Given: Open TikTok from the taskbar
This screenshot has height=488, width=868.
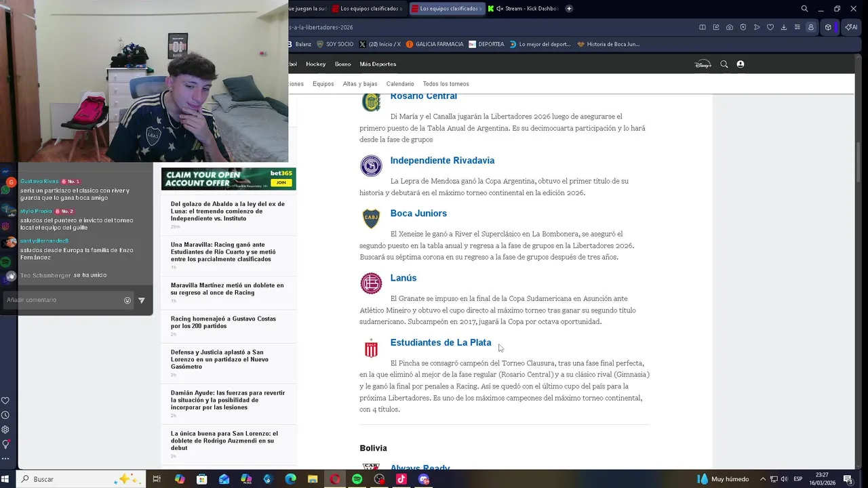Looking at the screenshot, I should 401,479.
